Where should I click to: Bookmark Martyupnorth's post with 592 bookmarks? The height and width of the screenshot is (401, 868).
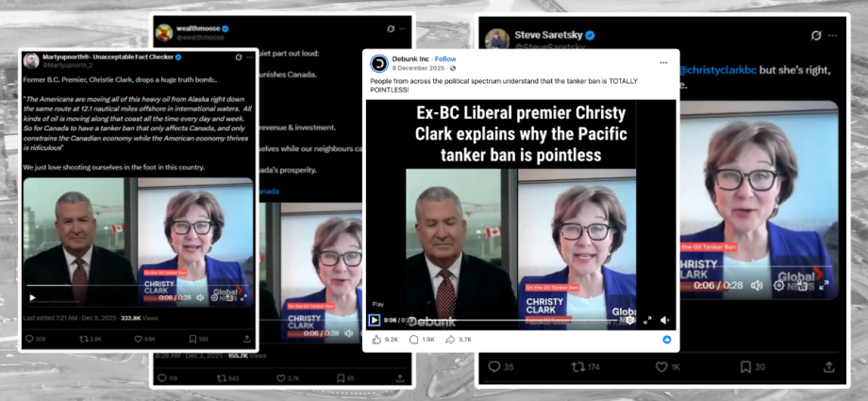pos(198,339)
